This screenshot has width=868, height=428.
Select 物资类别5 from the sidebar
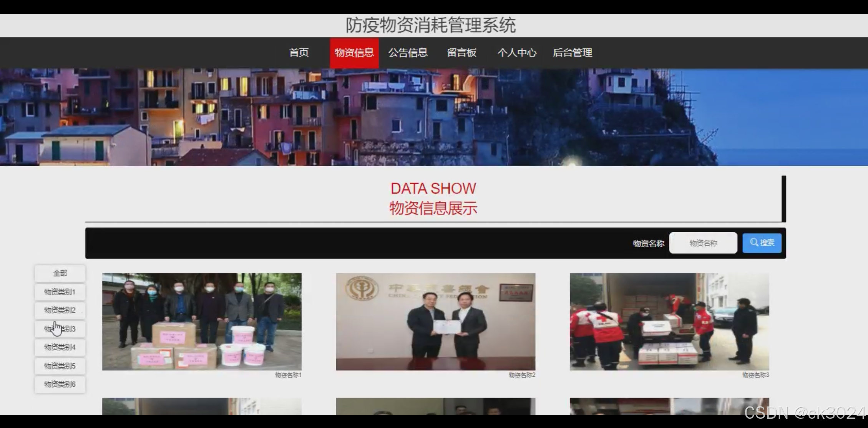coord(60,366)
